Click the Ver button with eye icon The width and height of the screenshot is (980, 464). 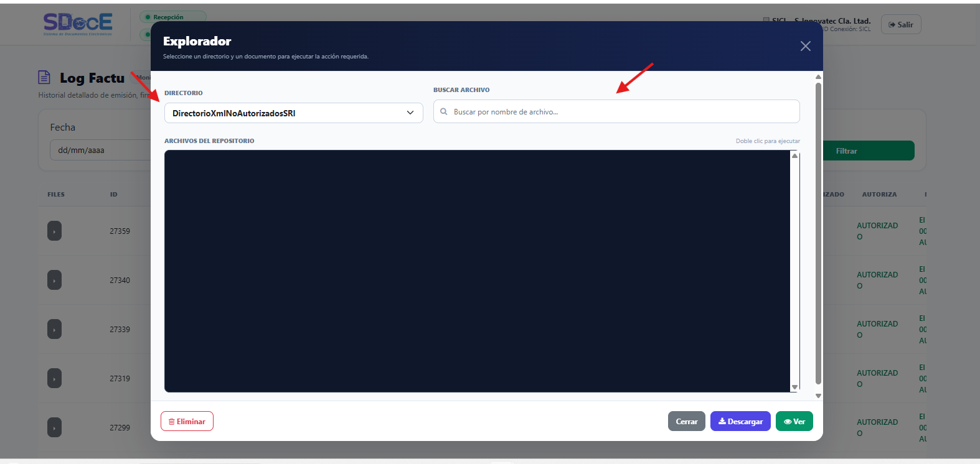tap(794, 421)
